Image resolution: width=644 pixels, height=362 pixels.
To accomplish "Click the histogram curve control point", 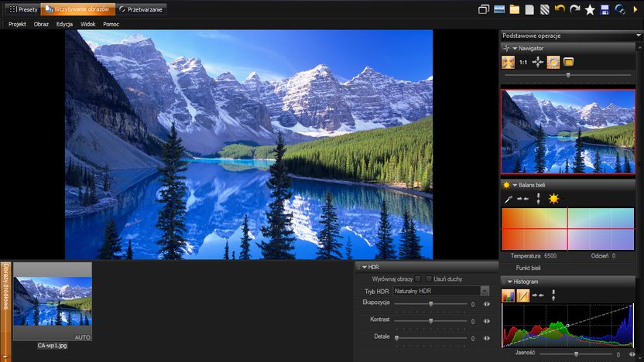I will click(567, 326).
